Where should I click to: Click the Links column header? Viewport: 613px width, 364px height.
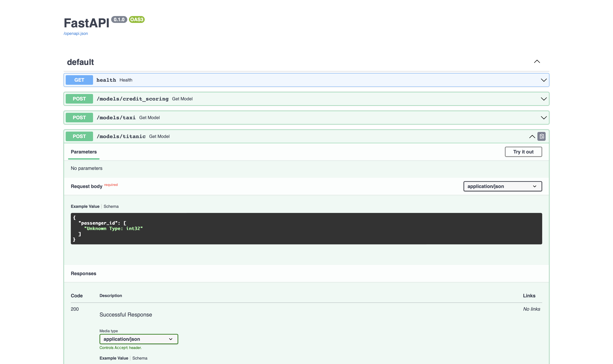pyautogui.click(x=529, y=296)
